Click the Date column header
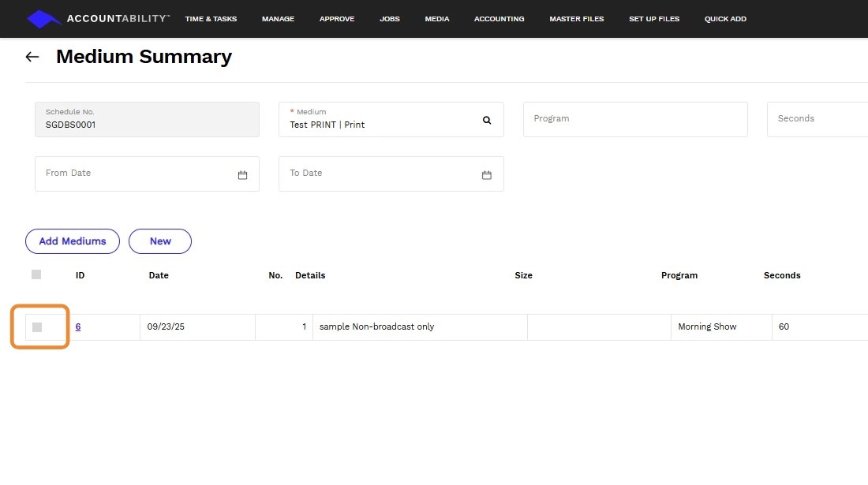 pos(159,275)
